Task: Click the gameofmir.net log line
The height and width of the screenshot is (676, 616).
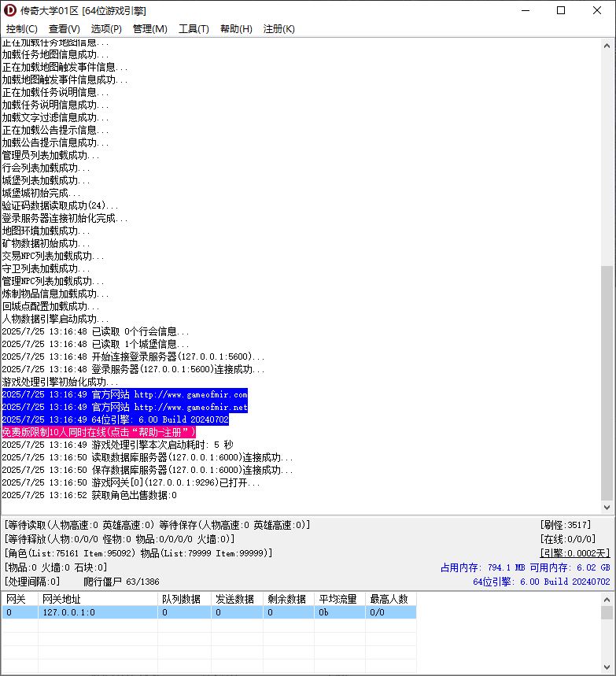Action: [124, 407]
